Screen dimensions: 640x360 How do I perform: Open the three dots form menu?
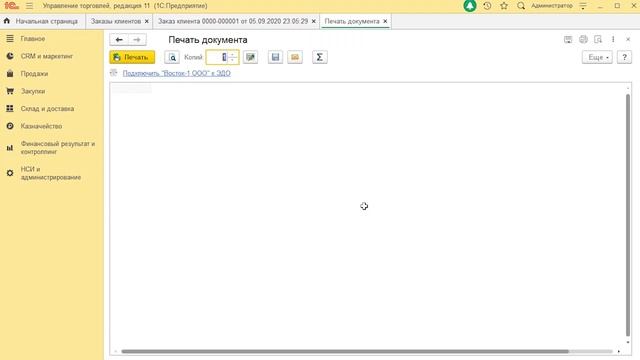click(613, 39)
